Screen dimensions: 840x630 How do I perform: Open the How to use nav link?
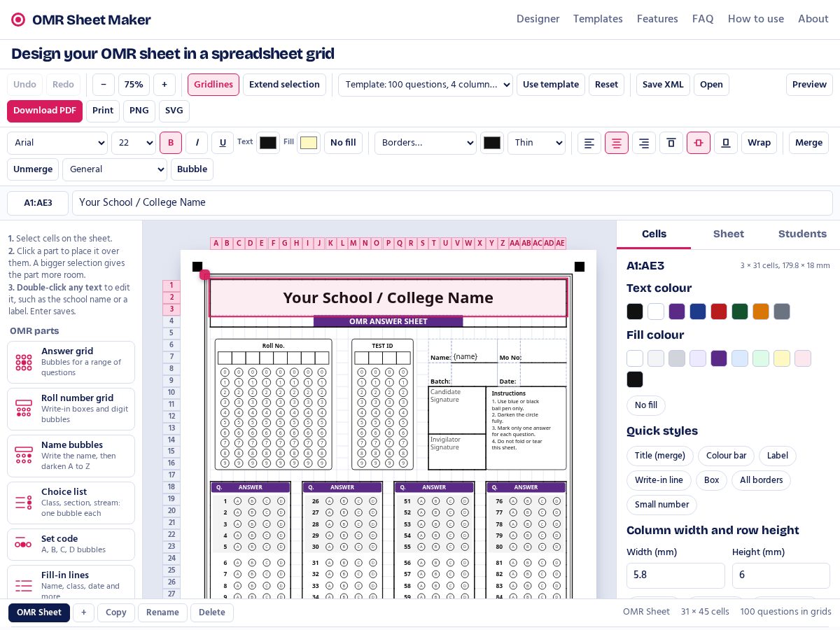tap(756, 19)
